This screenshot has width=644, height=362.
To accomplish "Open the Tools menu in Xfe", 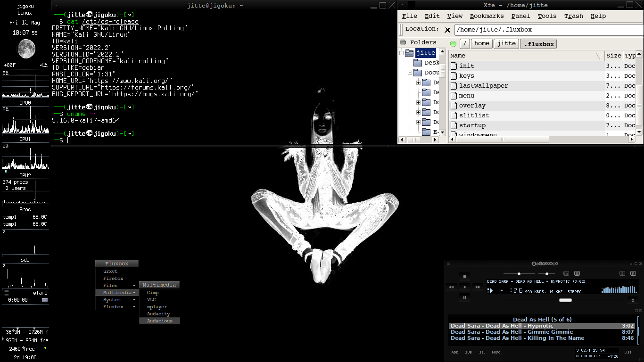I will [547, 16].
